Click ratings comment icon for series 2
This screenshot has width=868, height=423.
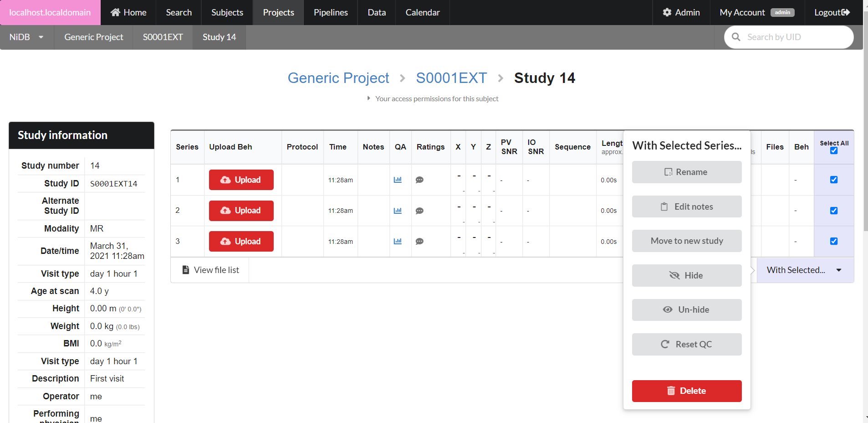point(419,211)
